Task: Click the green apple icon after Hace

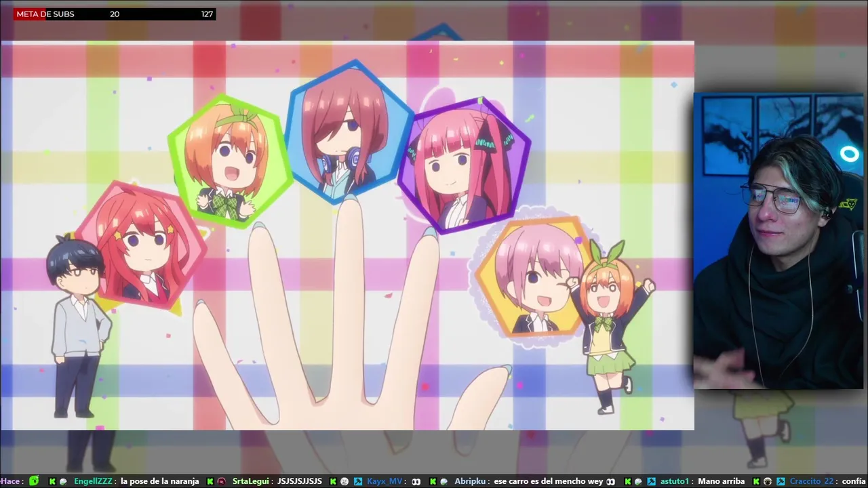Action: pos(34,481)
